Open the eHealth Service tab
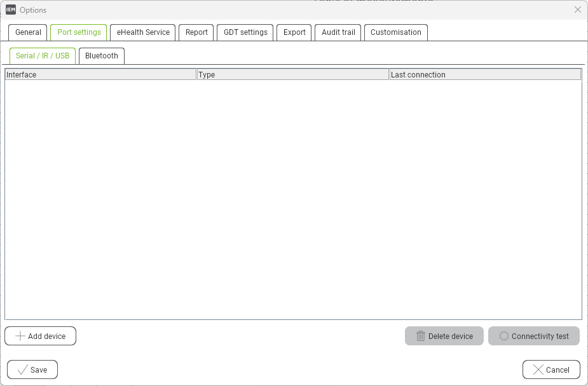Image resolution: width=588 pixels, height=386 pixels. click(143, 32)
